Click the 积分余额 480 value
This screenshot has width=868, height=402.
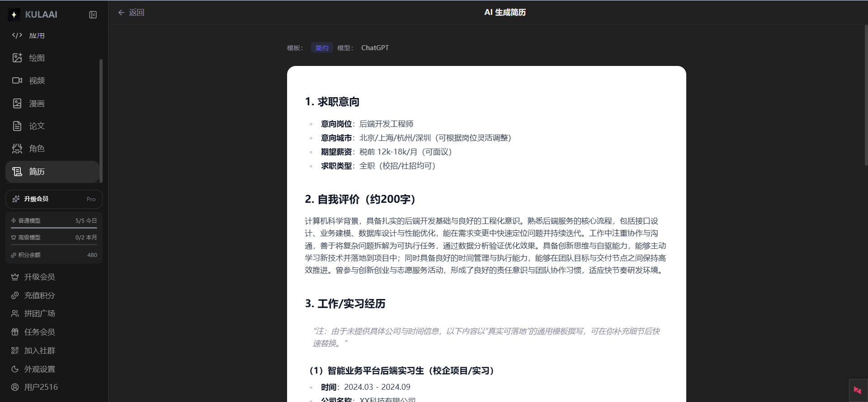click(92, 255)
